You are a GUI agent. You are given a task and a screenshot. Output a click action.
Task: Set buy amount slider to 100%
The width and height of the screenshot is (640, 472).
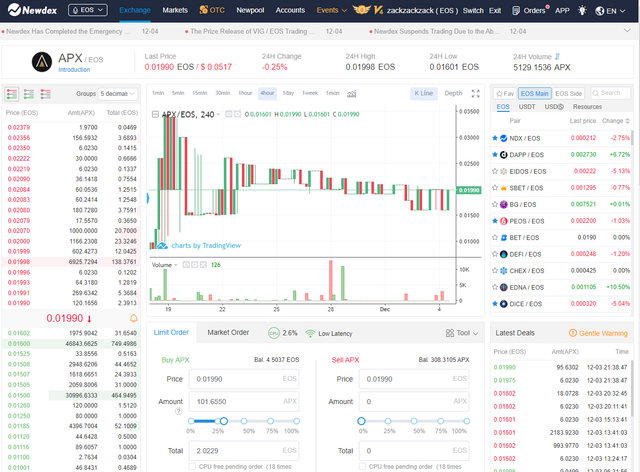tap(296, 421)
